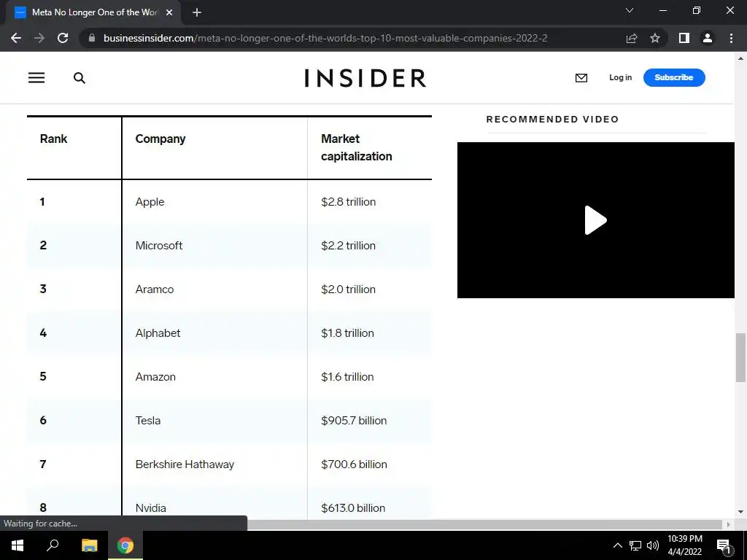The height and width of the screenshot is (560, 747).
Task: Click the Nvidia company cell
Action: coord(151,508)
